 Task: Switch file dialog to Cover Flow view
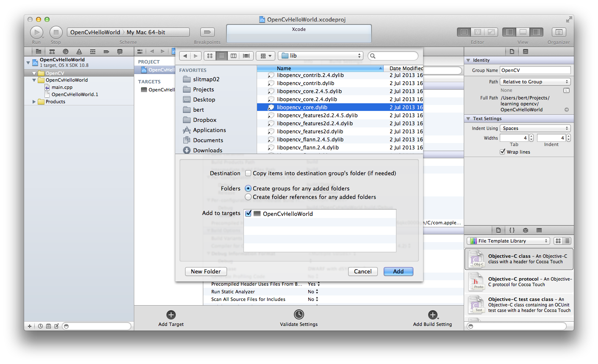[x=246, y=56]
